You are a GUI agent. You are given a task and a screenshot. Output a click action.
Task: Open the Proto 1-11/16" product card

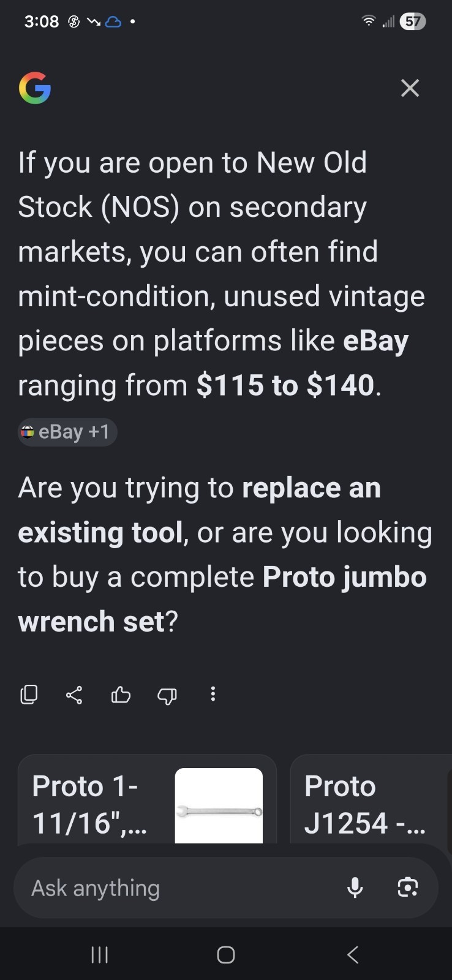147,799
